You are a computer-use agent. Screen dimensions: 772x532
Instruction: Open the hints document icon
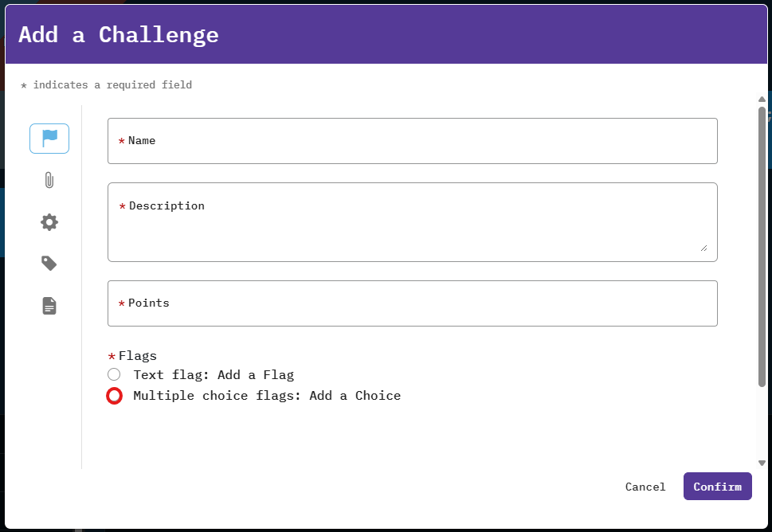pyautogui.click(x=49, y=305)
